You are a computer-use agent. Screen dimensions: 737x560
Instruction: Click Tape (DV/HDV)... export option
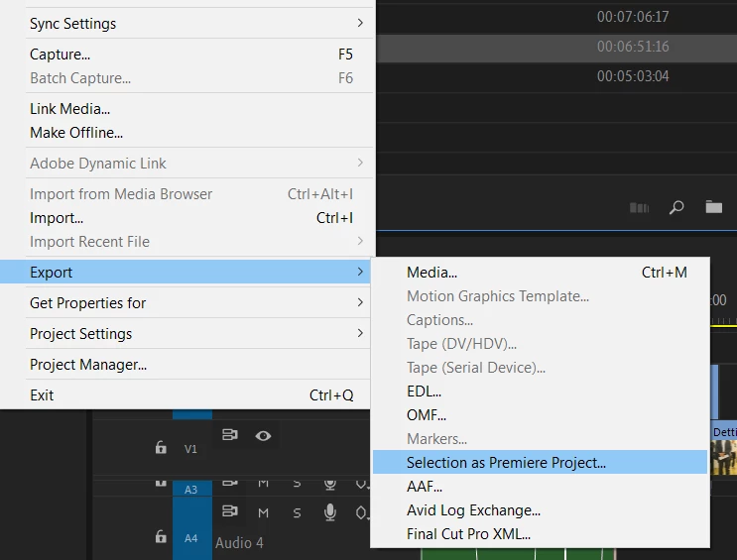[x=540, y=343]
